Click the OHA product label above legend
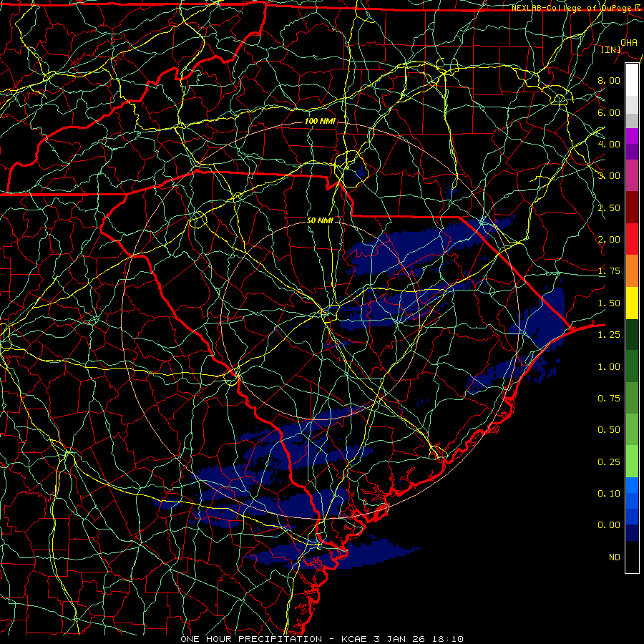644x644 pixels. click(x=629, y=42)
